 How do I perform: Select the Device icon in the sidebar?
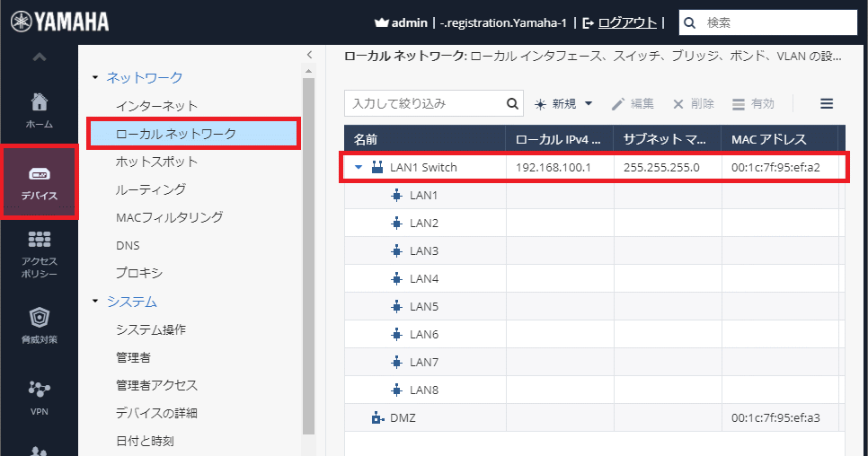point(39,182)
